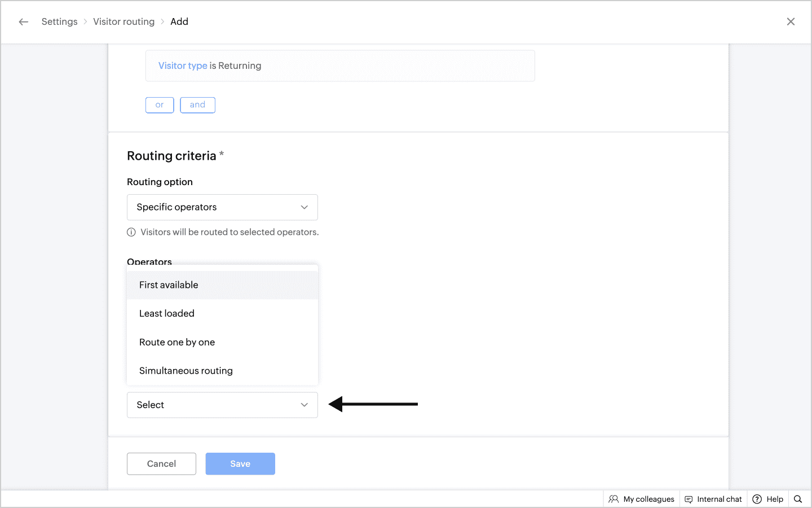This screenshot has height=508, width=812.
Task: Click the info icon beside routing description
Action: coord(131,232)
